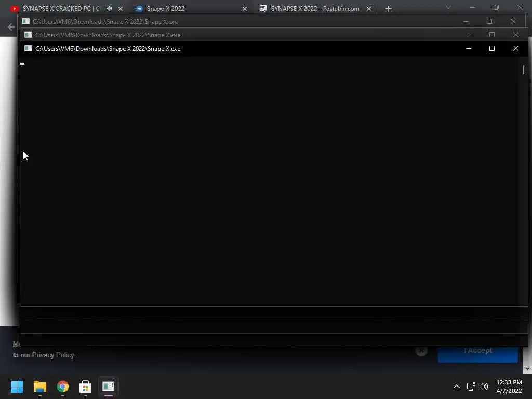The height and width of the screenshot is (399, 532).
Task: Switch to the SYNAPSE X CRACKED PC YouTube tab
Action: coord(61,8)
